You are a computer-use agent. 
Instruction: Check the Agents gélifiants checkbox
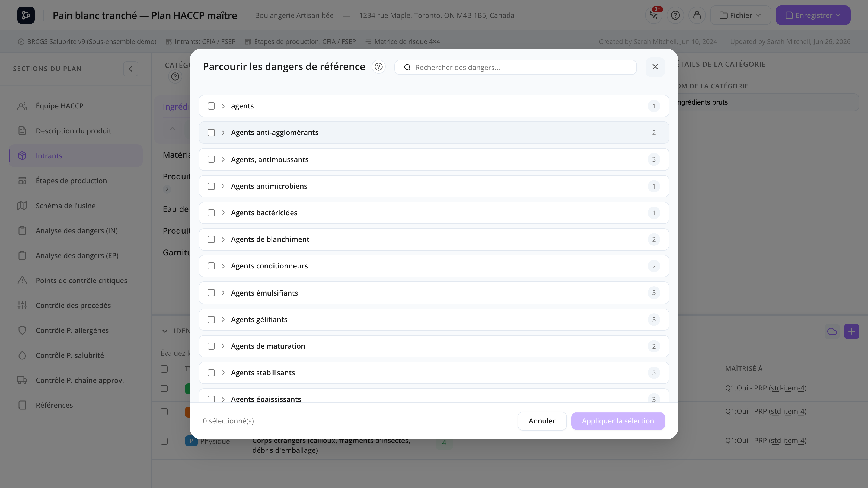[211, 320]
